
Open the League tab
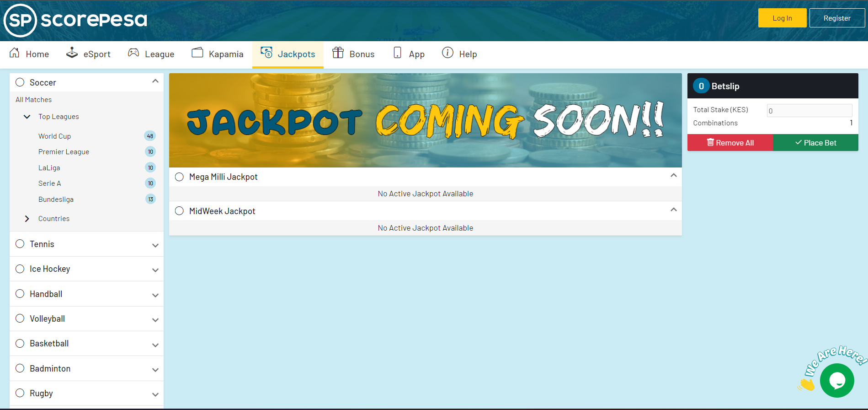(x=151, y=54)
